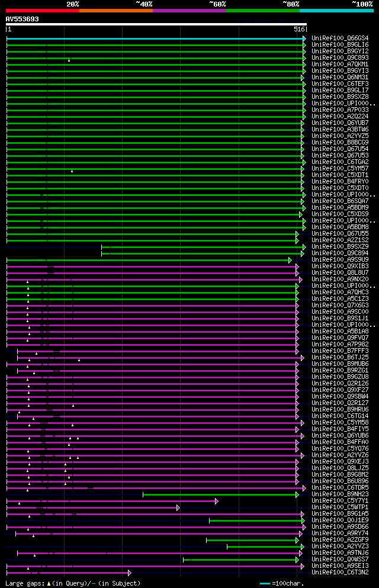Click the UniRef100_A7QHC3 subject name
The width and height of the screenshot is (379, 588).
(x=340, y=292)
